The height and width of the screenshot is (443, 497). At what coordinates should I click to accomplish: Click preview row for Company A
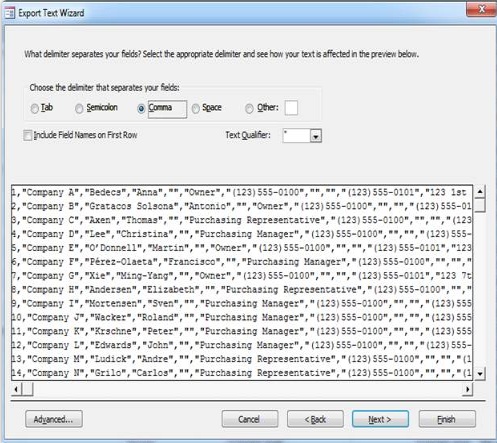[241, 192]
